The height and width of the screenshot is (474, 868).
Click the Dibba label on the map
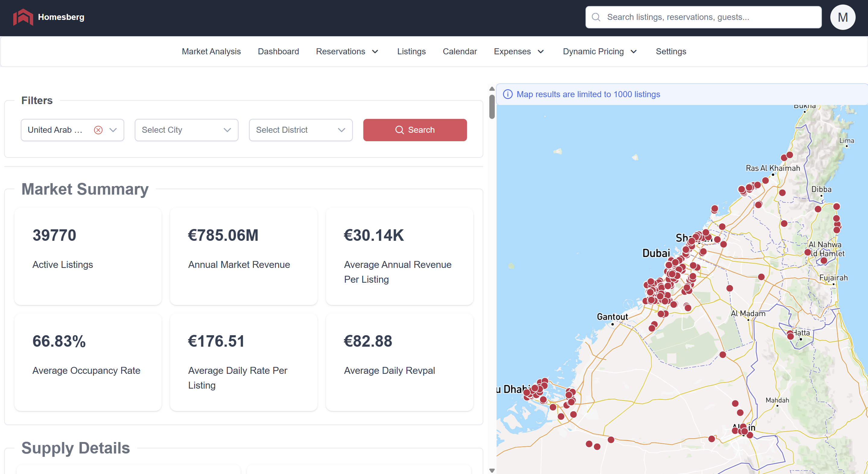click(x=821, y=189)
